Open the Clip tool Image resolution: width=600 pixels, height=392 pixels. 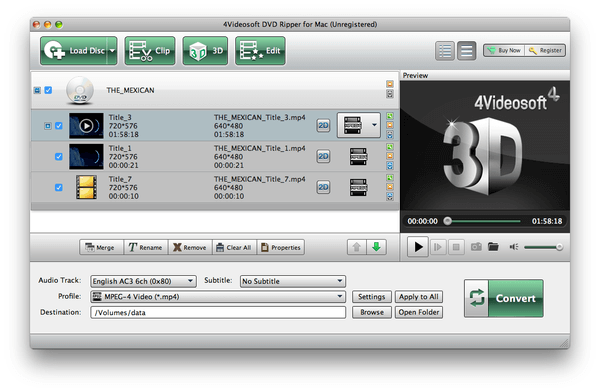click(x=150, y=51)
